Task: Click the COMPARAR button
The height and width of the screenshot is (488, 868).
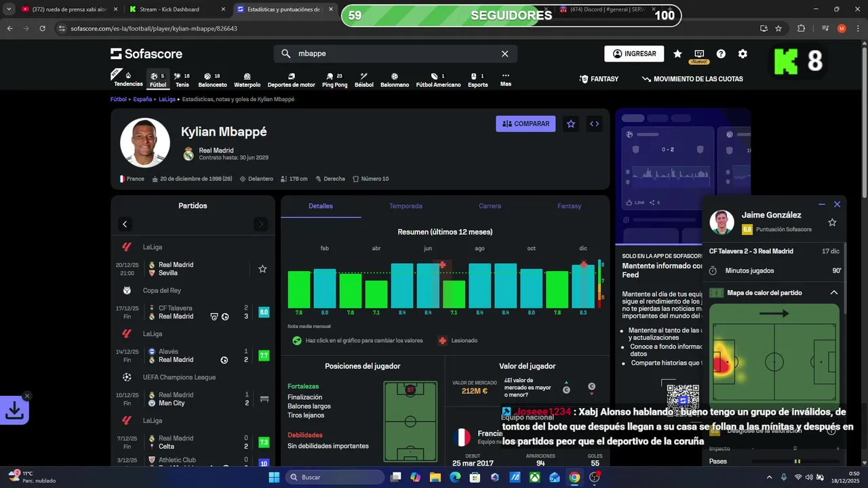Action: click(526, 123)
